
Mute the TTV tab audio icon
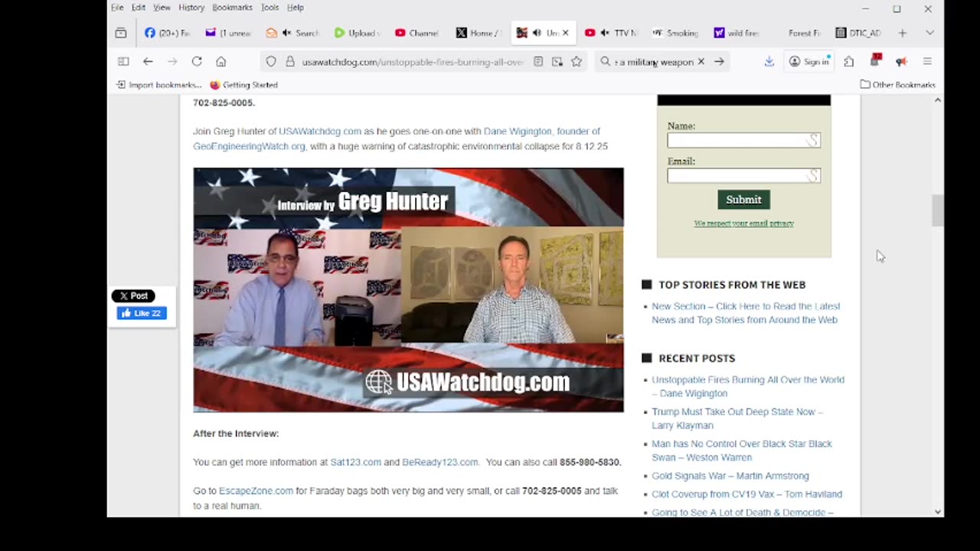point(605,33)
